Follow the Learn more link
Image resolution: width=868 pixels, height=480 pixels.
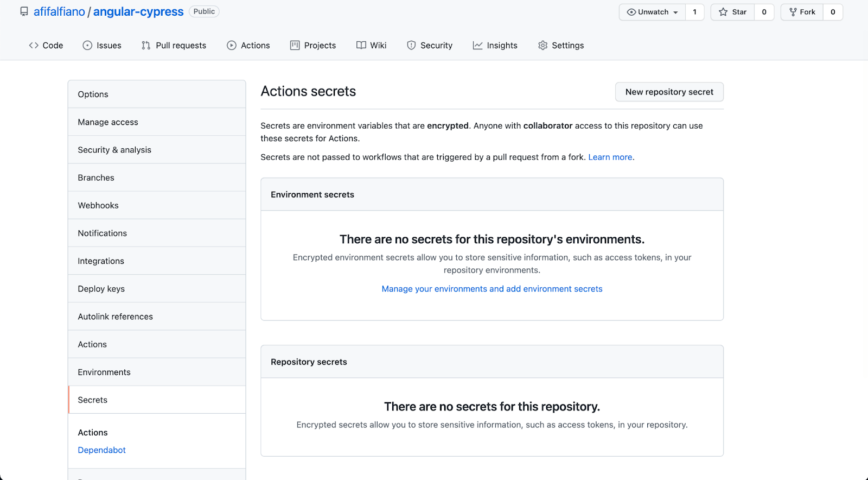tap(610, 157)
